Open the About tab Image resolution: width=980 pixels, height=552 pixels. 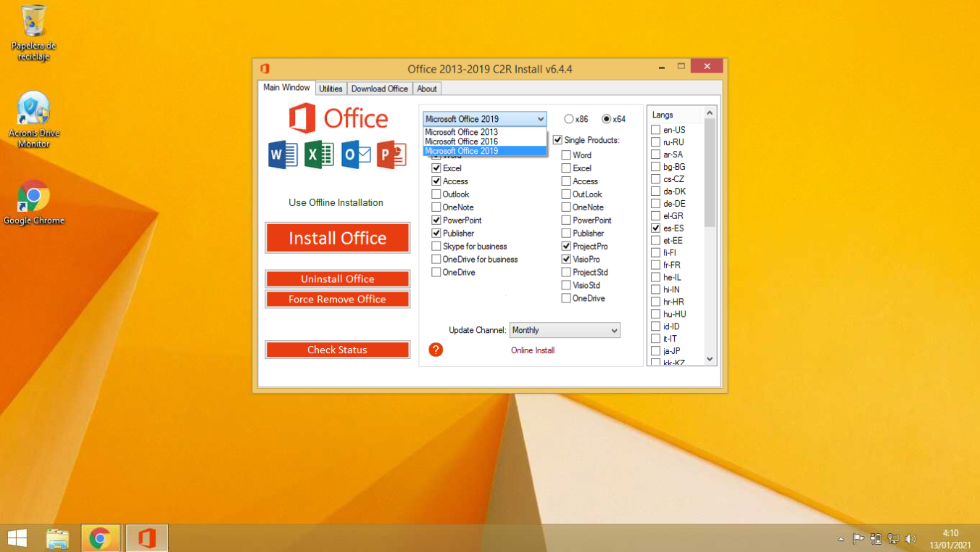427,88
